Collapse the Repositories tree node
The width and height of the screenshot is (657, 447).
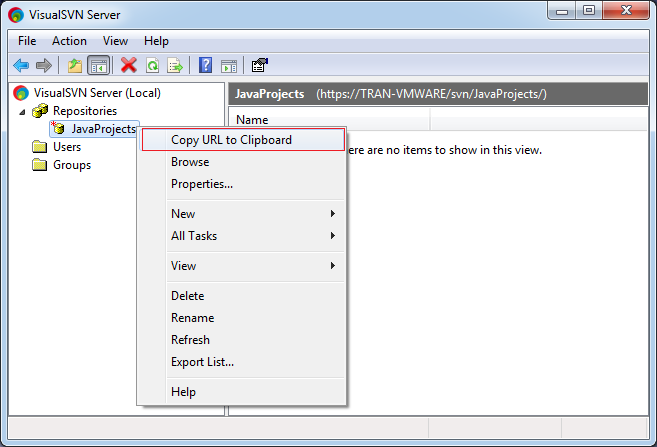[x=23, y=112]
